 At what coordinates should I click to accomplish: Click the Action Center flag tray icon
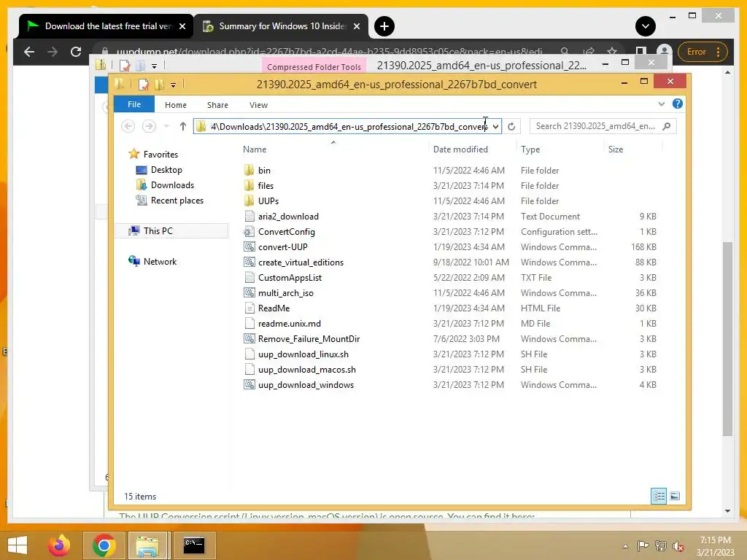[643, 546]
